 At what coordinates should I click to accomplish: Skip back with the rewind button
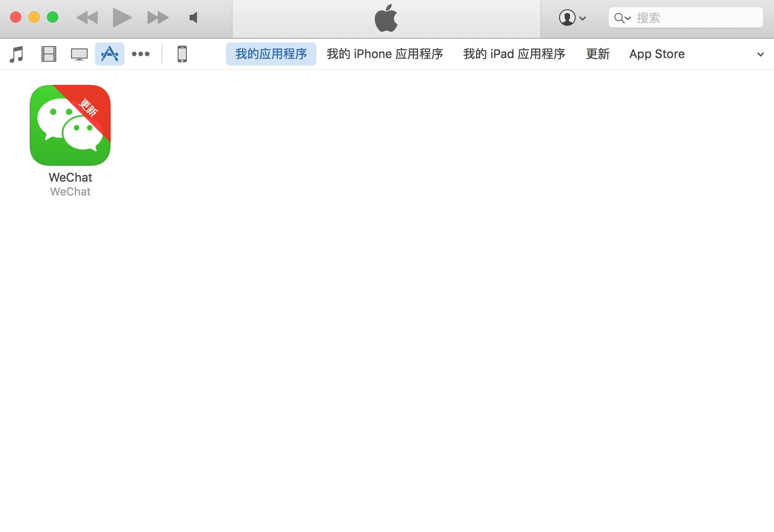coord(87,18)
